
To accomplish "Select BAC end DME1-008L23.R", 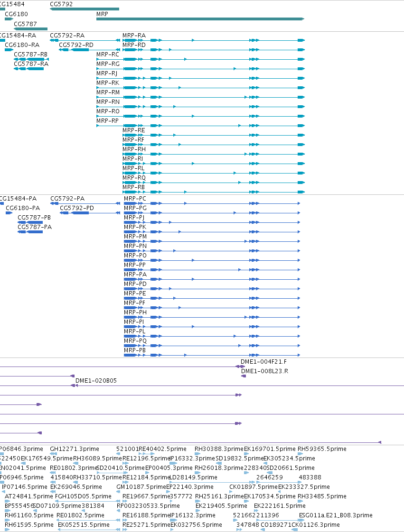I will (265, 372).
